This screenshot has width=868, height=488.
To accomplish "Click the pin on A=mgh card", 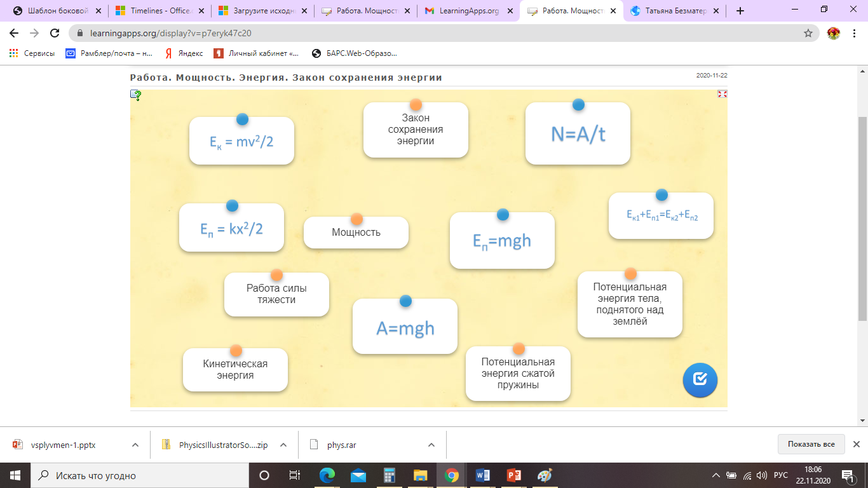I will [405, 301].
